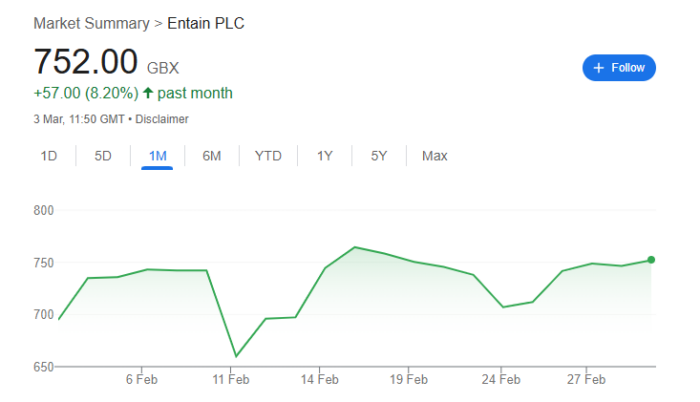Viewport: 700px width, 402px height.
Task: Click the chart's lowest dip near 11 Feb
Action: click(x=236, y=356)
